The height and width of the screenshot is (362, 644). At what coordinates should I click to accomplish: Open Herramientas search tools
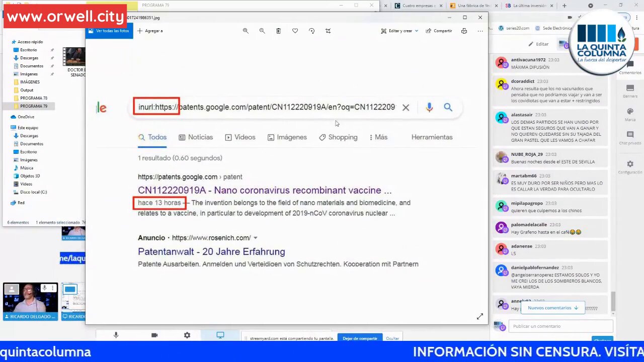(x=432, y=137)
